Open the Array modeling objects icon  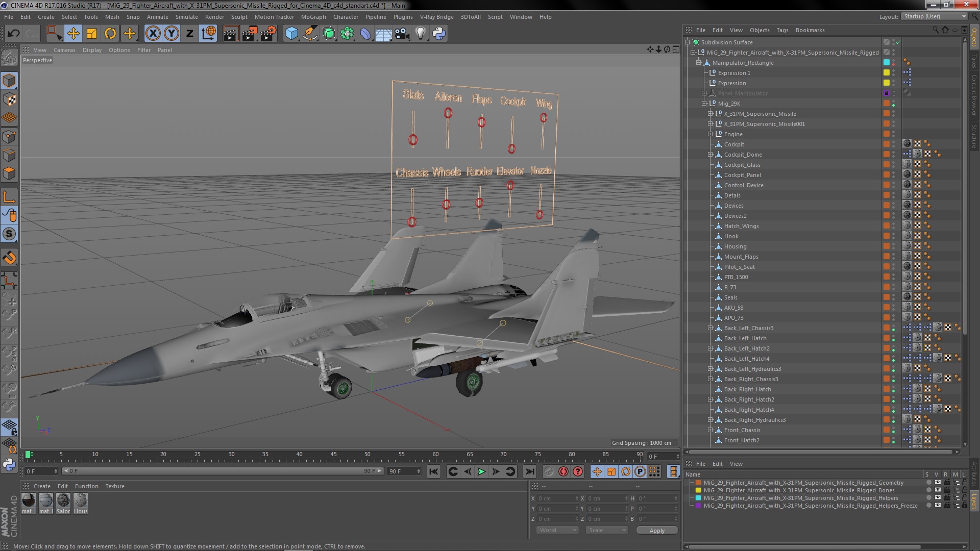(x=347, y=34)
